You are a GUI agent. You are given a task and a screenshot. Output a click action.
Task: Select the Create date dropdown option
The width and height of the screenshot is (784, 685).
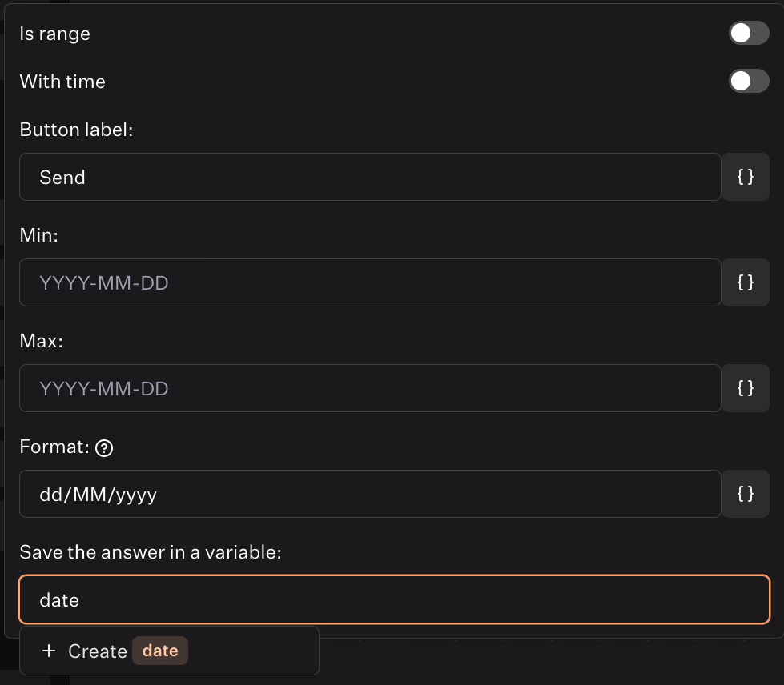point(169,651)
